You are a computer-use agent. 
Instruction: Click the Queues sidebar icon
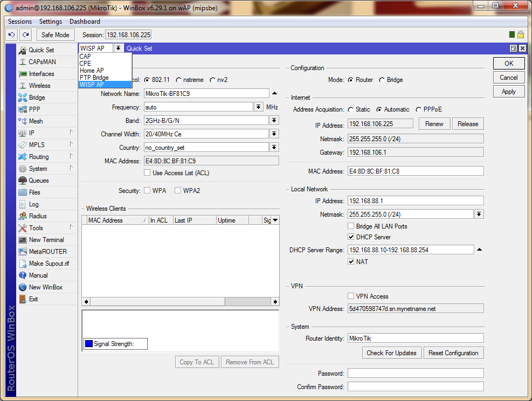tap(23, 181)
